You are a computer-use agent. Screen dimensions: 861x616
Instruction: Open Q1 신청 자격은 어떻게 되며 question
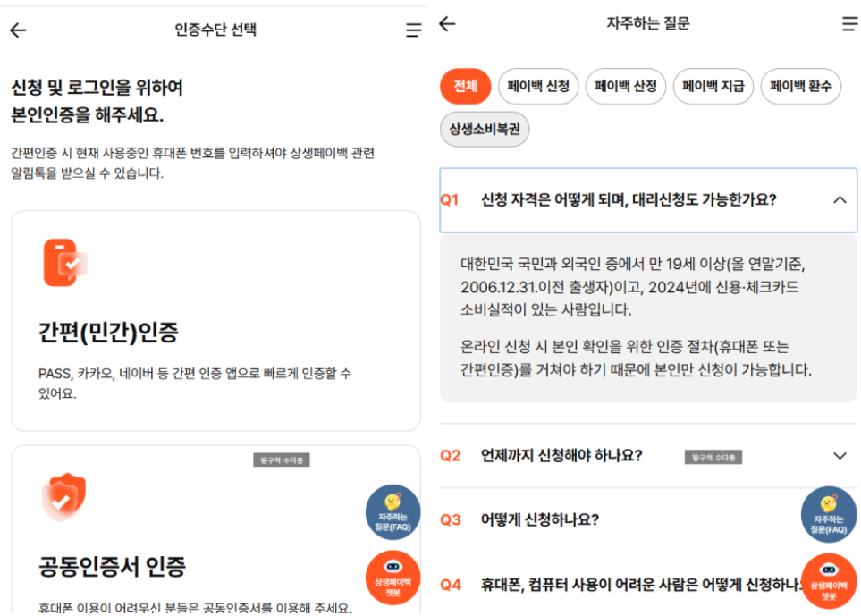pyautogui.click(x=648, y=200)
